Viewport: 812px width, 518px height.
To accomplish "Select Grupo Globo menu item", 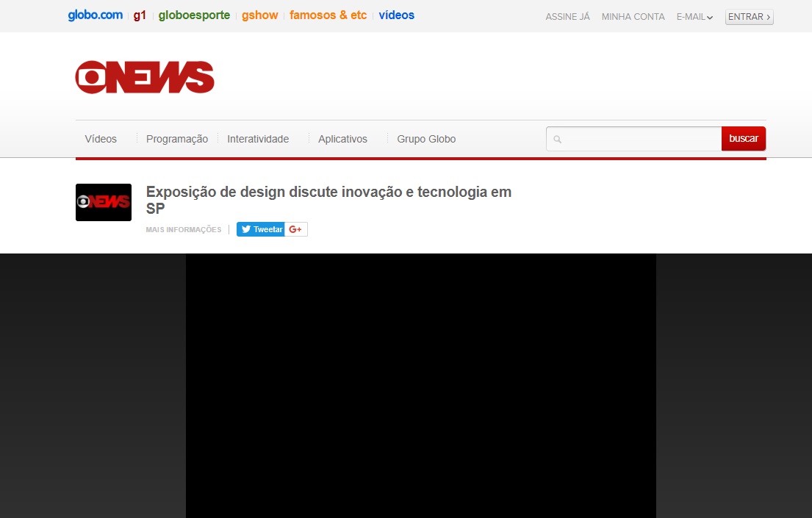I will coord(426,139).
